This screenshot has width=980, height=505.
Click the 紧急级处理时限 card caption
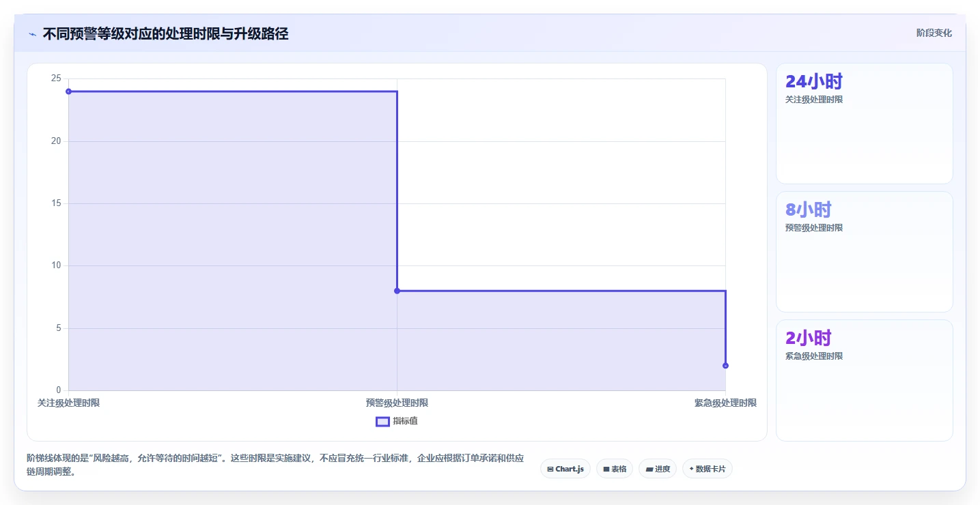pyautogui.click(x=814, y=356)
